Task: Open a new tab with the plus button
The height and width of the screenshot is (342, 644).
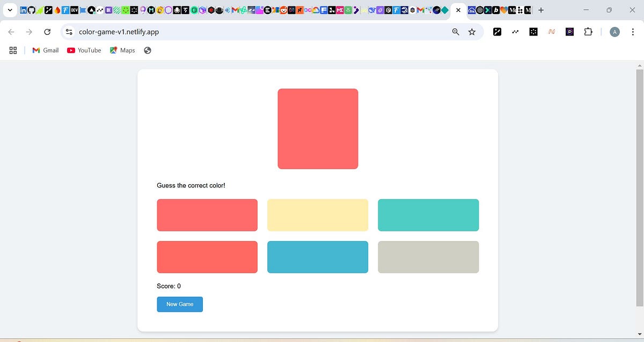Action: [x=540, y=10]
